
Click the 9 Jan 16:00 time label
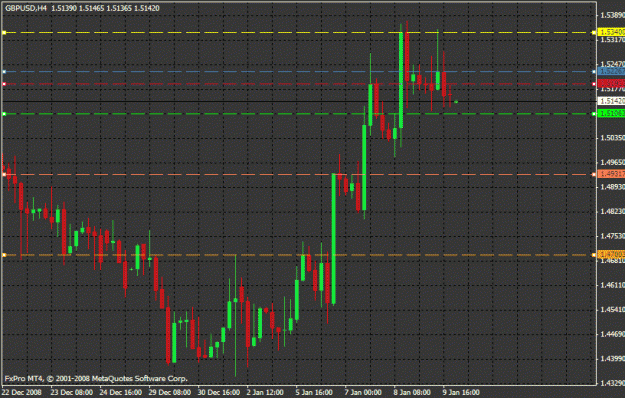pos(461,392)
